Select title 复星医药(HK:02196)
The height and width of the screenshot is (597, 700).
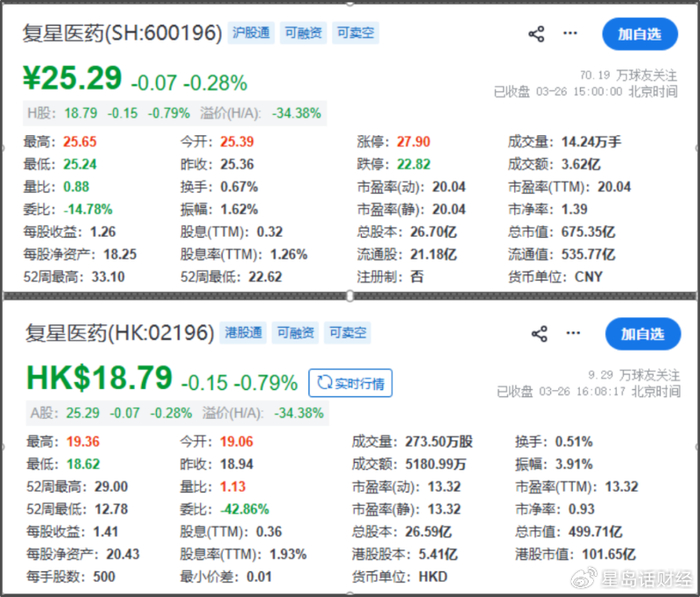point(120,333)
